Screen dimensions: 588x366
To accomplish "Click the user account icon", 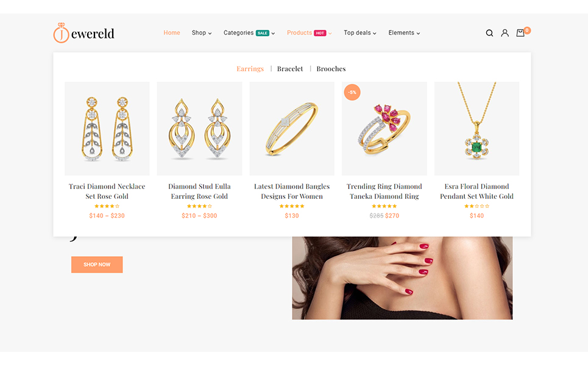I will (x=505, y=33).
